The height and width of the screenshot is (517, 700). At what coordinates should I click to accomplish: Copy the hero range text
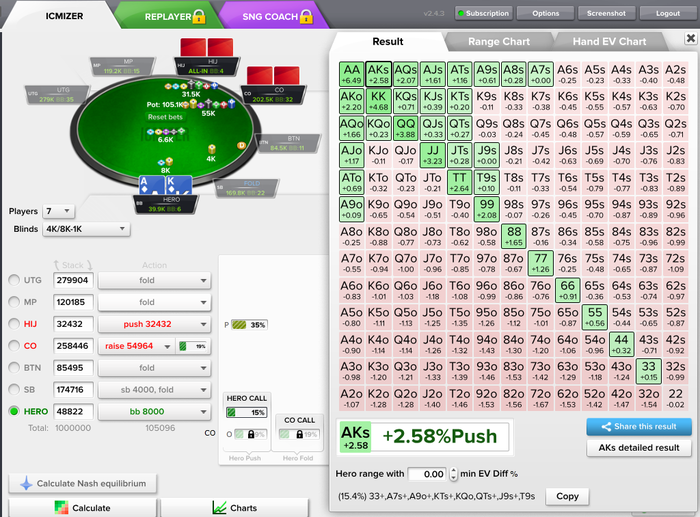(567, 496)
